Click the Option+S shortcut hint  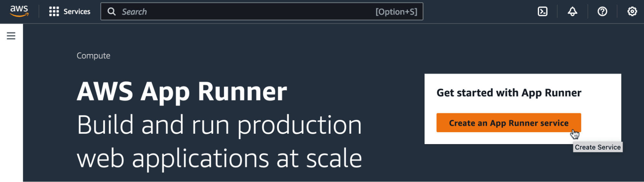tap(396, 12)
